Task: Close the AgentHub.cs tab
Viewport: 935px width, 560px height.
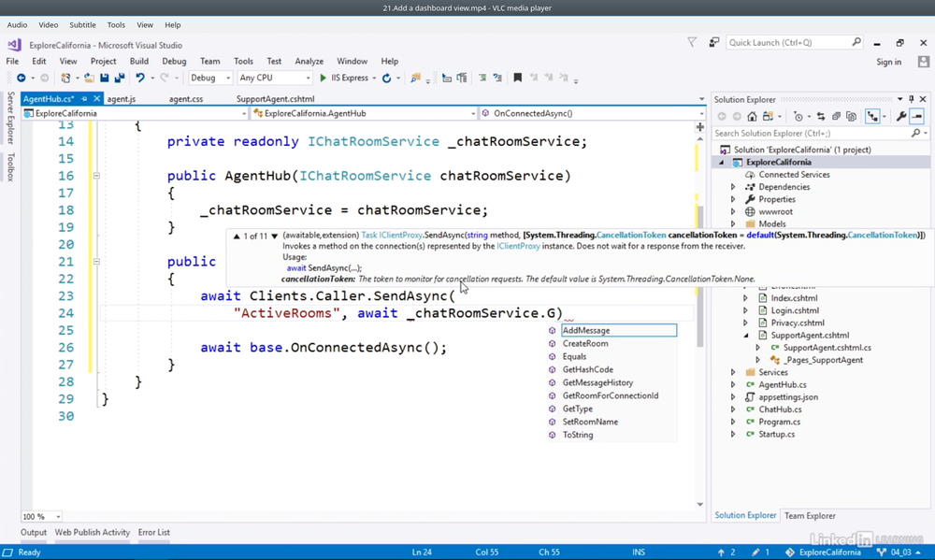Action: pos(96,99)
